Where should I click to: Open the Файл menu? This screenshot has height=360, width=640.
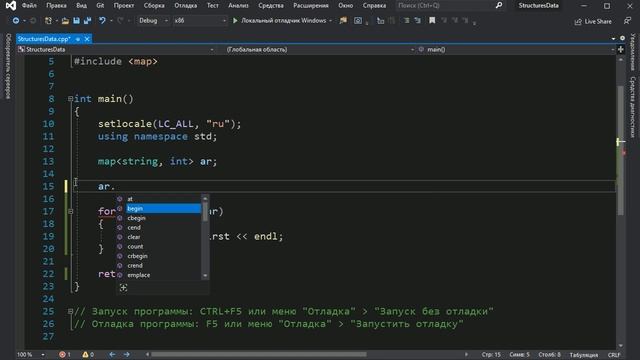(29, 5)
